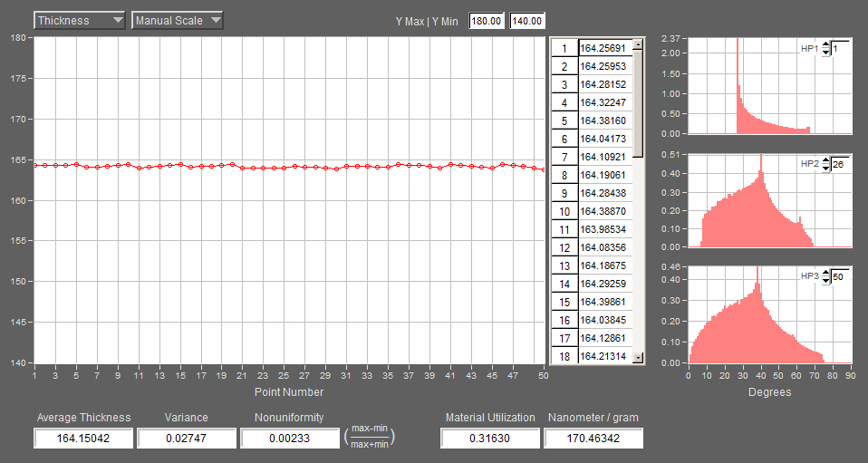Select the Nanometer / gram value field
Image resolution: width=868 pixels, height=463 pixels.
tap(593, 438)
